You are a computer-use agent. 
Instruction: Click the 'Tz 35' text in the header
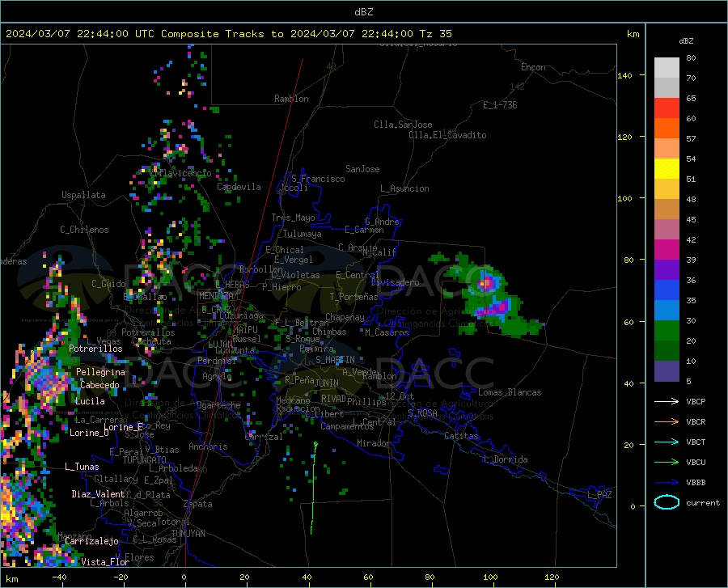click(435, 34)
